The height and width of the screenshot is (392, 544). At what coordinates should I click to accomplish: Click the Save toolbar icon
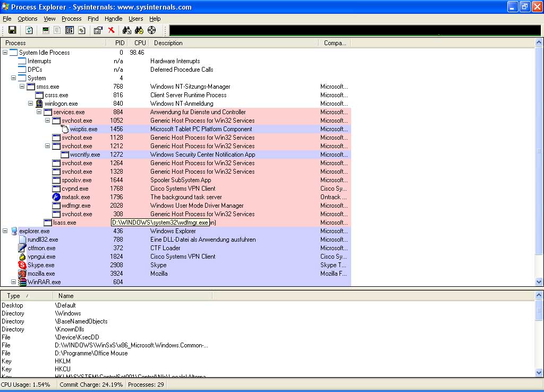point(12,30)
